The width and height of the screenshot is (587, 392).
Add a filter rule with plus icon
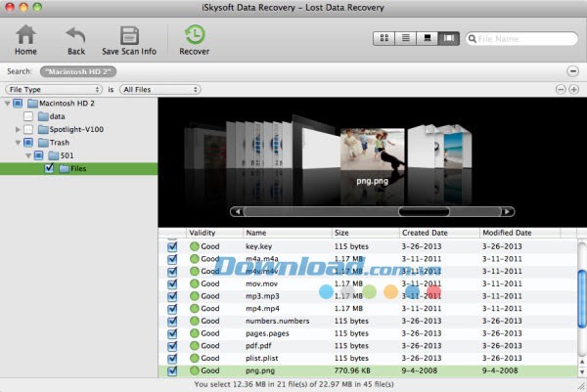pos(573,89)
